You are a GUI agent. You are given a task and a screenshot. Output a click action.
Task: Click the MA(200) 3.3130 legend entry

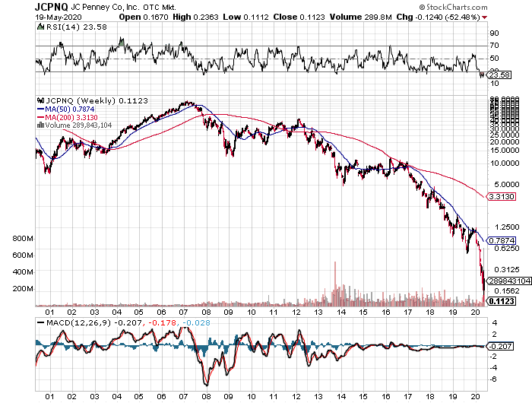point(67,117)
